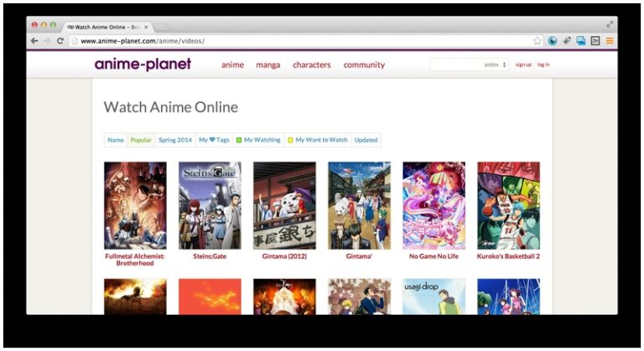Bookmark this page with the star icon
644x351 pixels.
pos(538,40)
